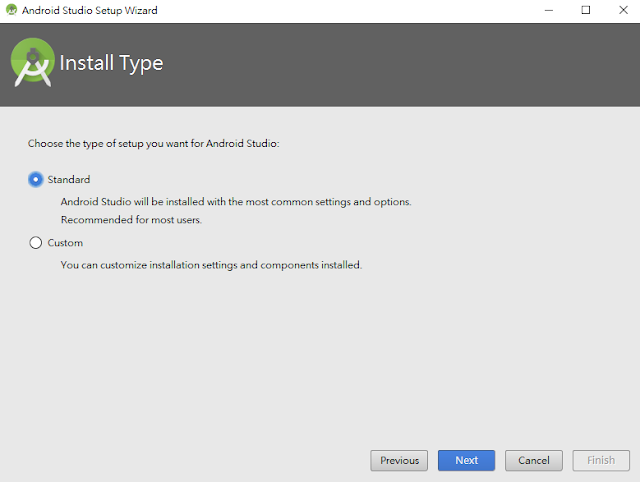Screen dimensions: 640x482
Task: Click the Android Studio logo in header
Action: [x=33, y=62]
